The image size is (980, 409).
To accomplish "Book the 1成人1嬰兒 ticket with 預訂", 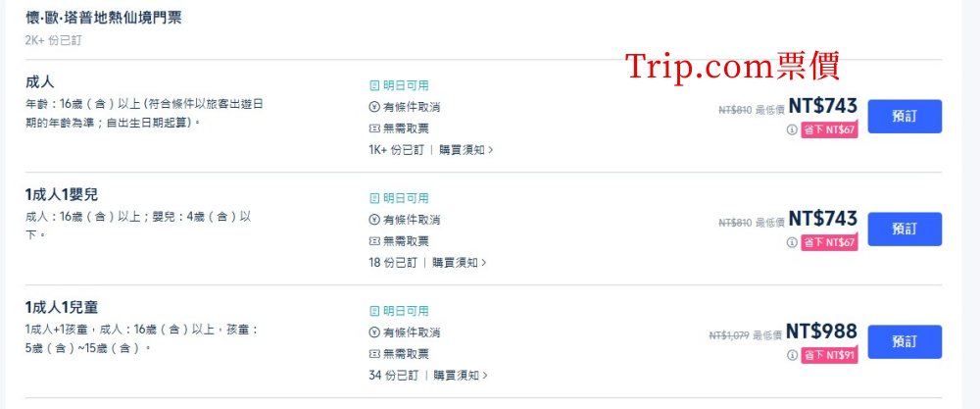I will pyautogui.click(x=905, y=229).
